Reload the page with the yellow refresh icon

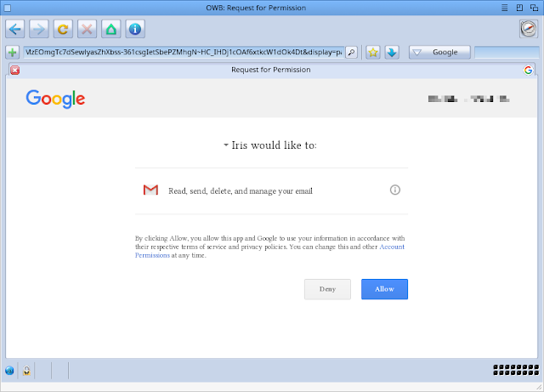63,29
